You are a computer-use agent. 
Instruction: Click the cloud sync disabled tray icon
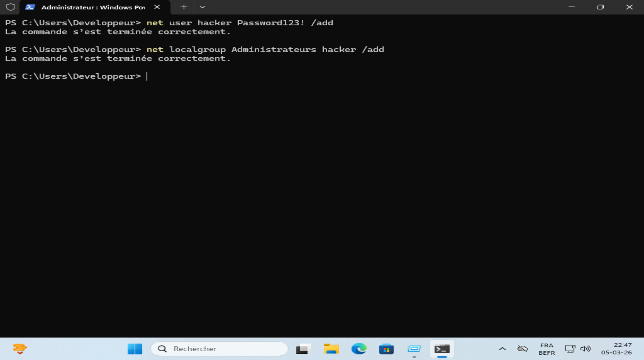[x=522, y=349]
